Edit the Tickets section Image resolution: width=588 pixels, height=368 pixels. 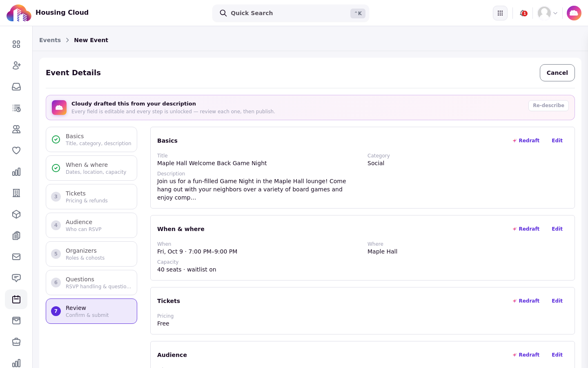coord(557,301)
